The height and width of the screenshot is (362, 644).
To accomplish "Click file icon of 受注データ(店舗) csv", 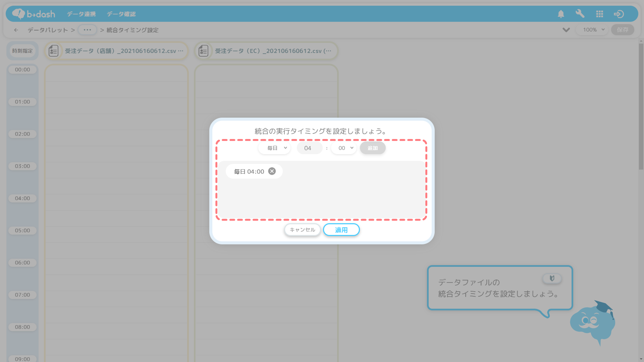I will click(53, 51).
